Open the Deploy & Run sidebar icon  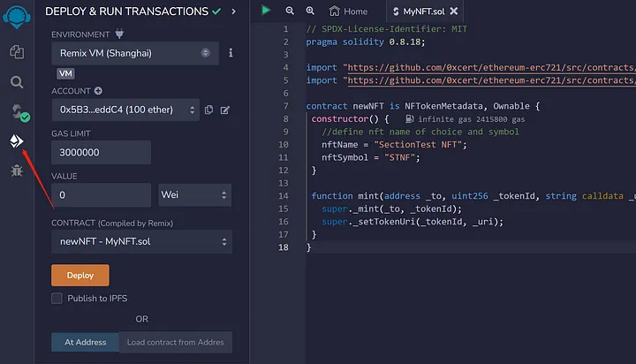16,141
